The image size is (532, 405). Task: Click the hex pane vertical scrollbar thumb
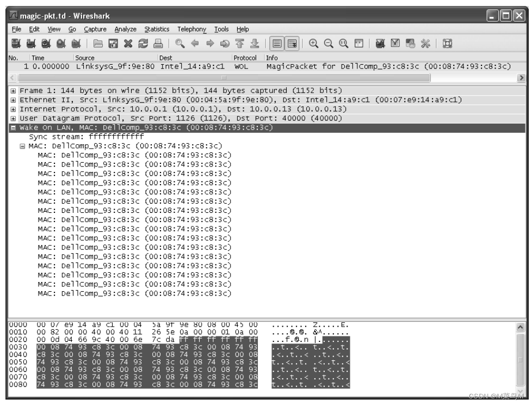tap(521, 360)
